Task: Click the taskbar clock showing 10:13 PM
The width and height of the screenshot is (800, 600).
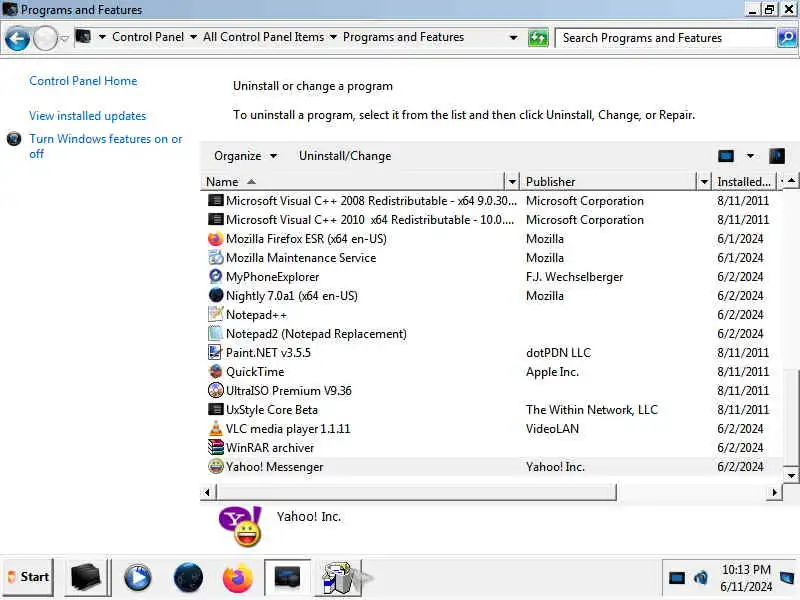Action: 746,578
